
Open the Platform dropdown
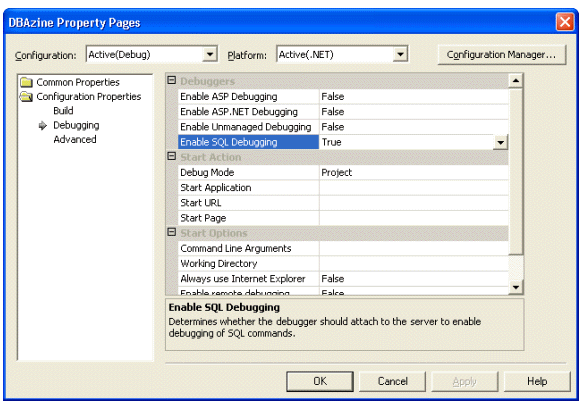point(400,55)
